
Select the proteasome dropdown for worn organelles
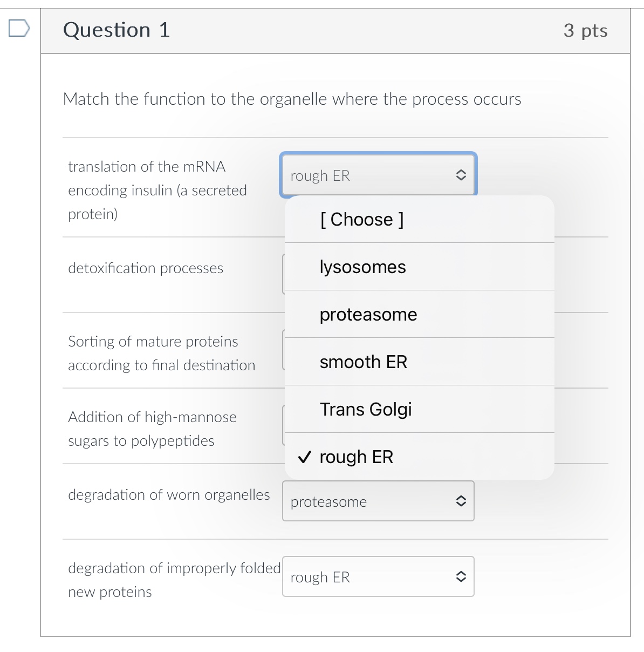(x=378, y=501)
